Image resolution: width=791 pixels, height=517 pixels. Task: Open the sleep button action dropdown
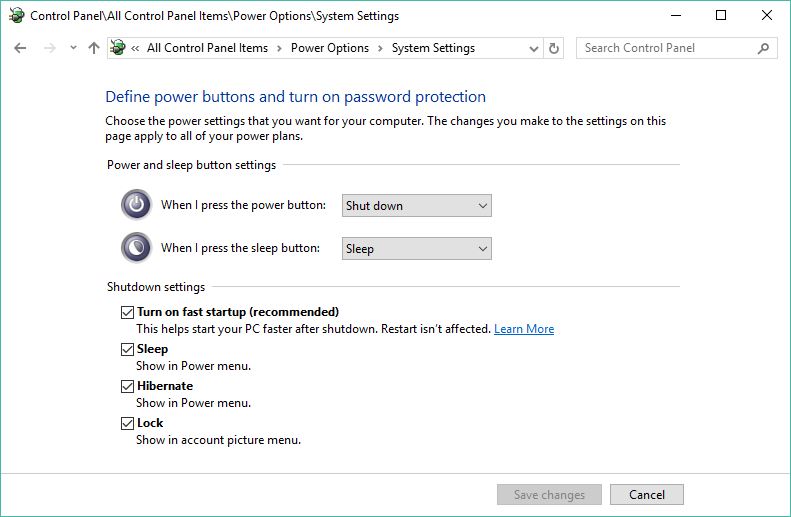click(417, 249)
